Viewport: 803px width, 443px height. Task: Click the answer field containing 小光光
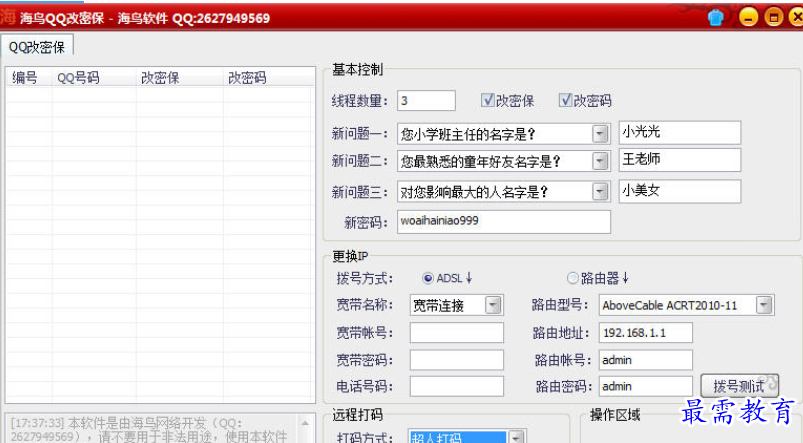pyautogui.click(x=680, y=133)
